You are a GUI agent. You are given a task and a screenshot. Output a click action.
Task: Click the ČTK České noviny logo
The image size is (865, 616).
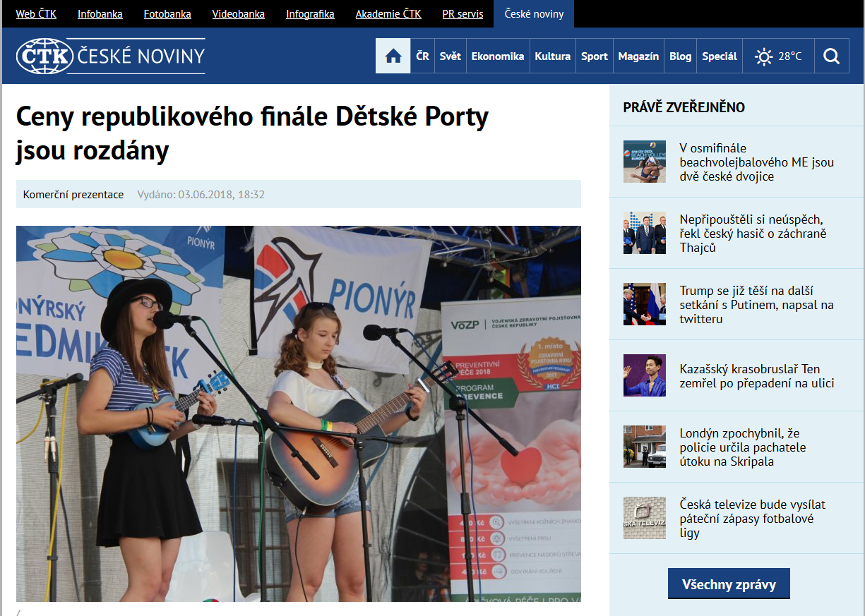(x=111, y=56)
